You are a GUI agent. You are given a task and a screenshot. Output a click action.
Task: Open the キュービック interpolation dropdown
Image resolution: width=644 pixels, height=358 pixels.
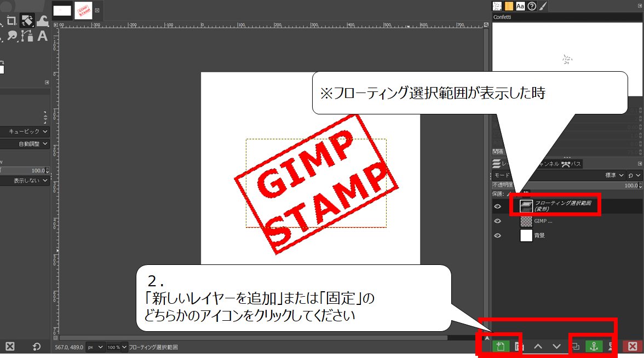tap(25, 131)
